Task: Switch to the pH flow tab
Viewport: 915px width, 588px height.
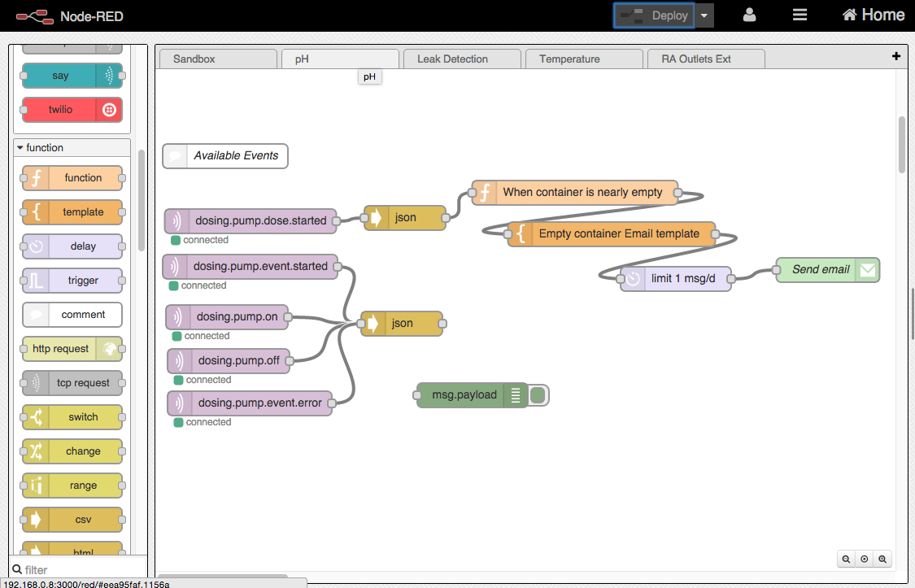Action: (340, 59)
